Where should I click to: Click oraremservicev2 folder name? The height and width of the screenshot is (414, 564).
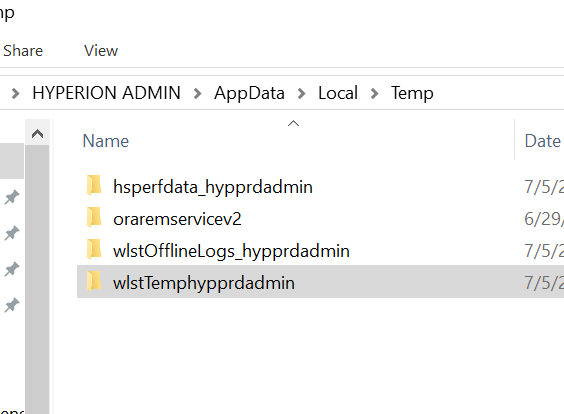click(x=177, y=219)
